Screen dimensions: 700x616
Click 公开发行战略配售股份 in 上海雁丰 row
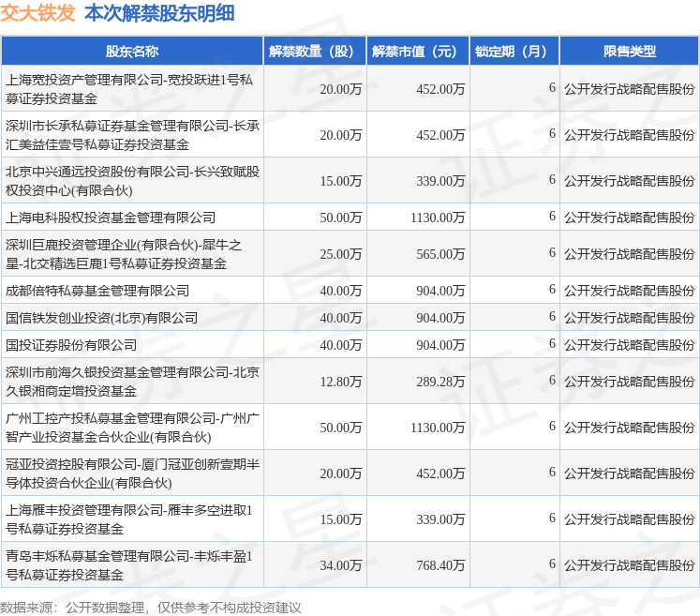[630, 519]
